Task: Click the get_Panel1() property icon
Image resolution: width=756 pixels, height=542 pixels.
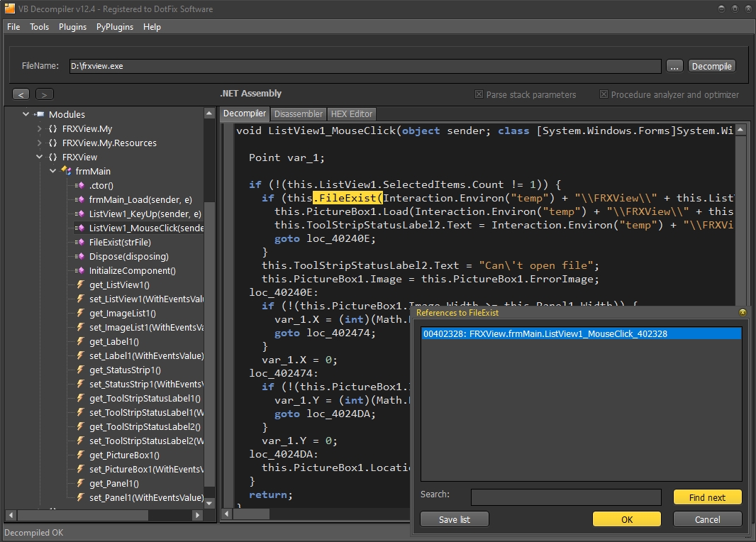Action: pos(81,483)
